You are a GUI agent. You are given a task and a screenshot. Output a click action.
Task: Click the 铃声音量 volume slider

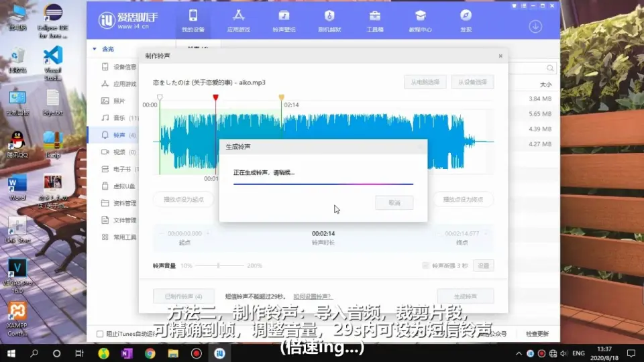[217, 265]
